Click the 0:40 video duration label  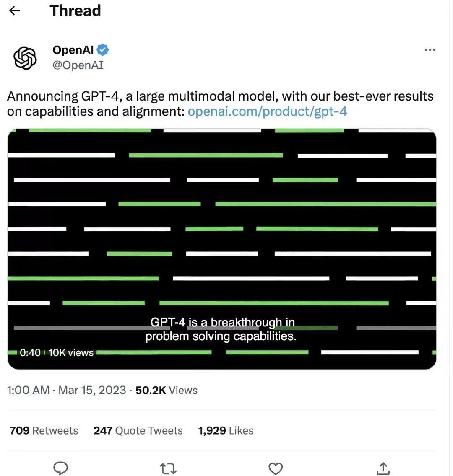(x=30, y=352)
